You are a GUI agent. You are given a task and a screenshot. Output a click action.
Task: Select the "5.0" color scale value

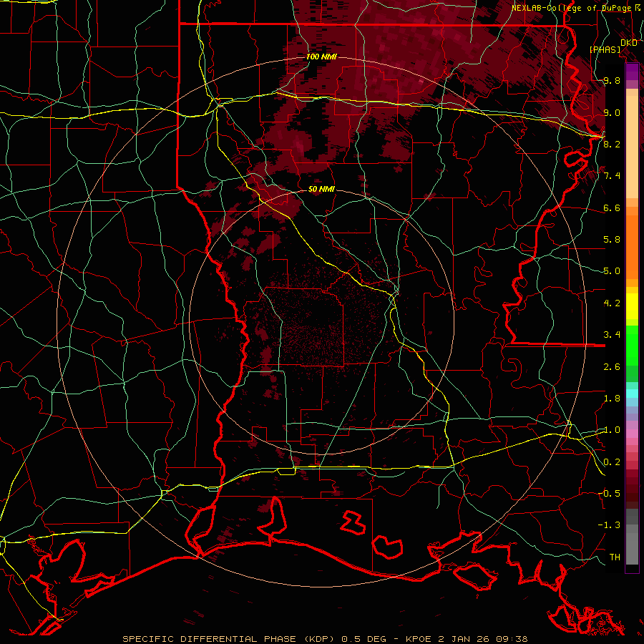point(612,271)
